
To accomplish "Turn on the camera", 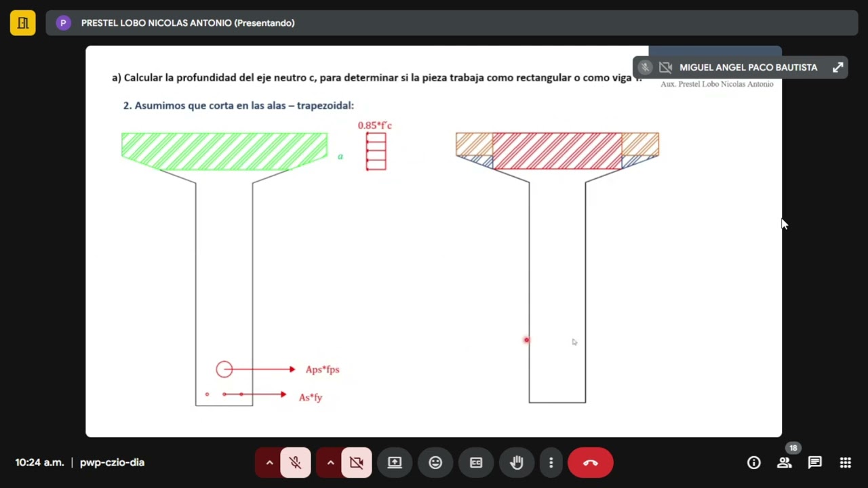I will pyautogui.click(x=356, y=463).
